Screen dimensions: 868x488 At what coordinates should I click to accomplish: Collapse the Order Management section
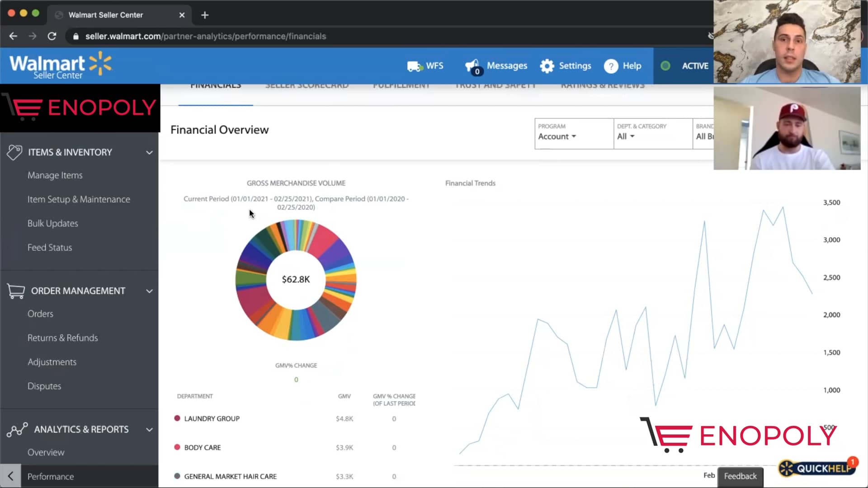(149, 291)
